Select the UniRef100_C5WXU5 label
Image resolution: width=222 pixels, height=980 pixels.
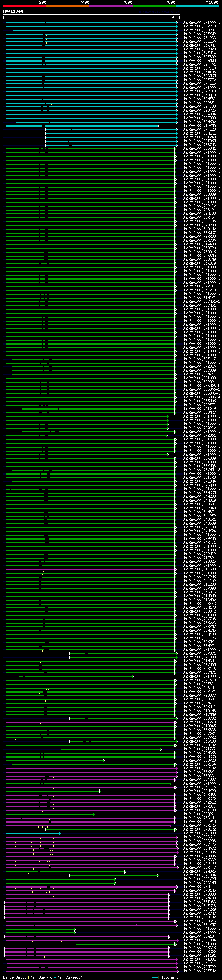199,72
